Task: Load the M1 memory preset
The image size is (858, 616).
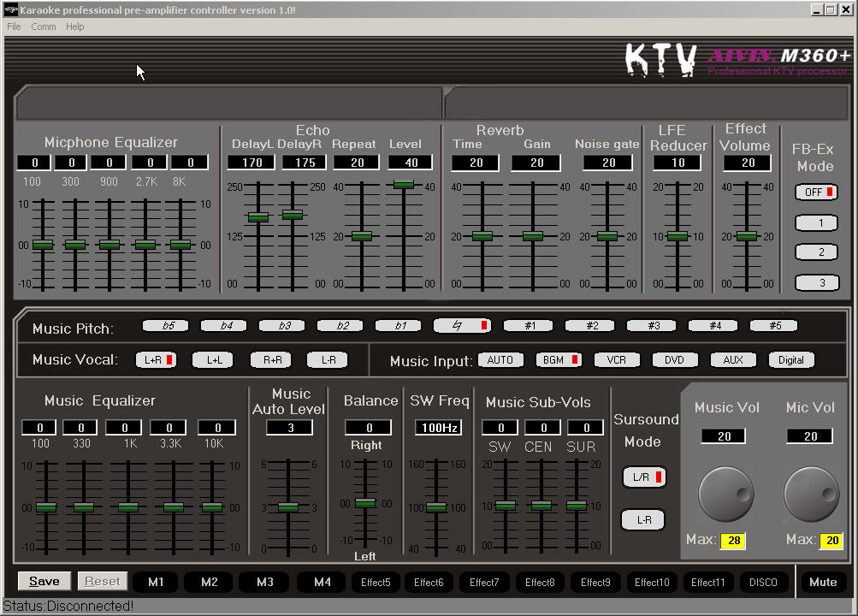Action: 155,582
